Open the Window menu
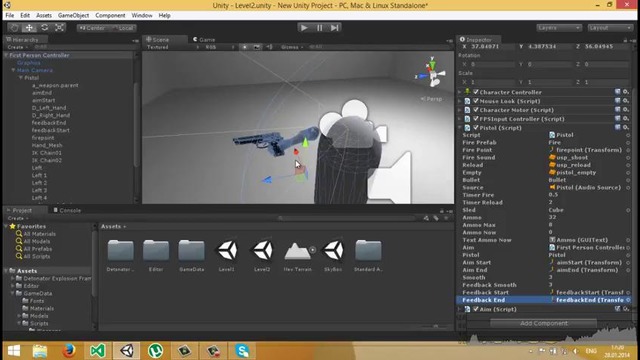 click(142, 16)
